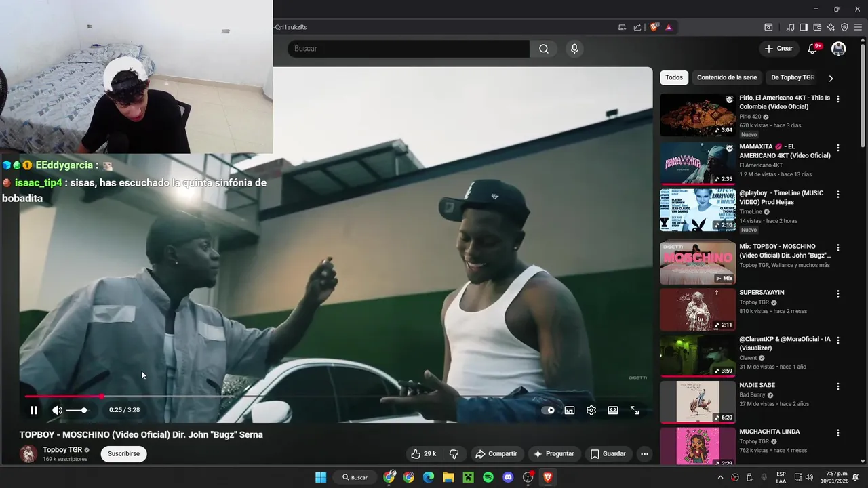The image size is (868, 488).
Task: Open Spotify from the taskbar
Action: tap(488, 477)
